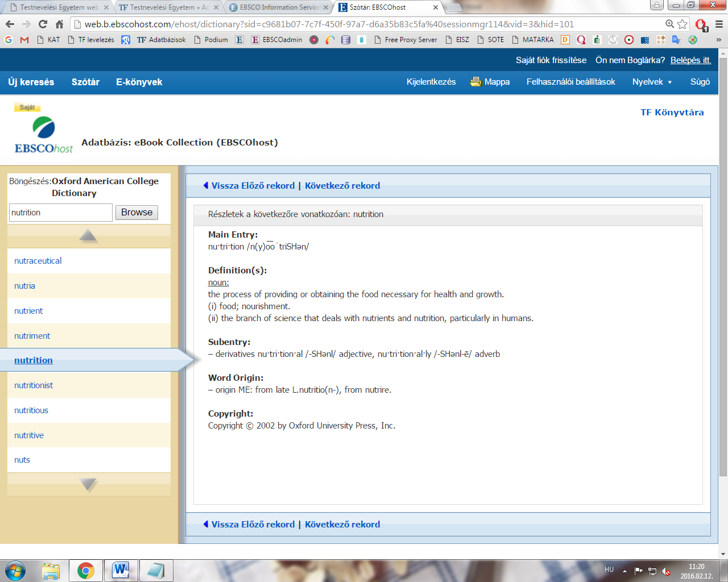Select nutriment in the word list
The height and width of the screenshot is (582, 728).
click(x=32, y=336)
